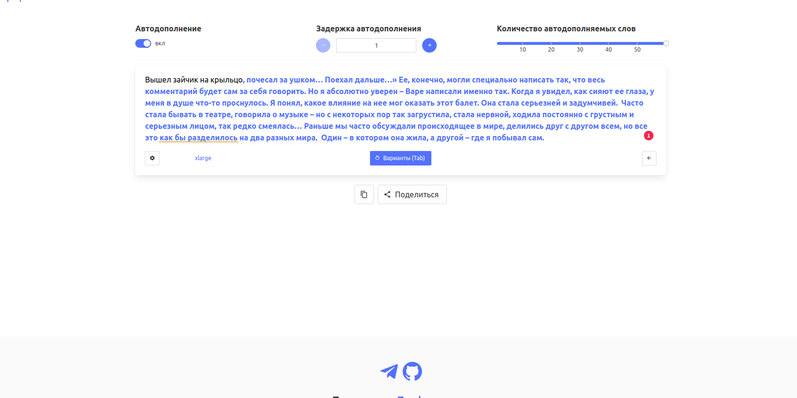Image resolution: width=797 pixels, height=398 pixels.
Task: Click the Варианты (Tab) button
Action: tap(401, 158)
